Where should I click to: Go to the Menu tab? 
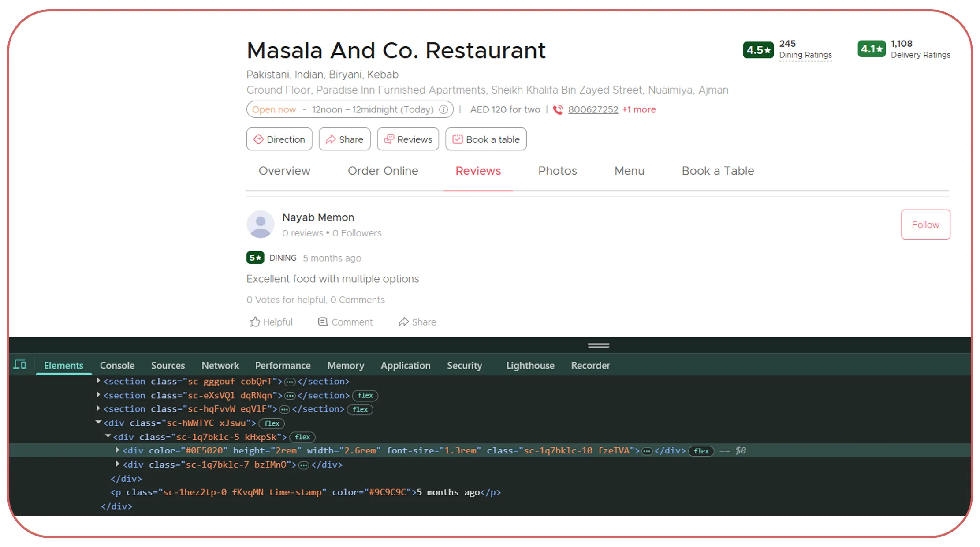tap(629, 171)
